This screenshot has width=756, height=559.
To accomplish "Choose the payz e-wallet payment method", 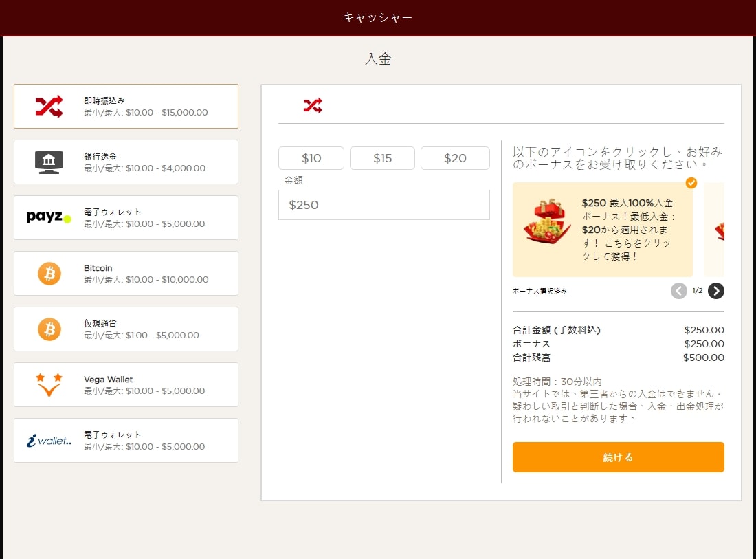I will pyautogui.click(x=48, y=217).
